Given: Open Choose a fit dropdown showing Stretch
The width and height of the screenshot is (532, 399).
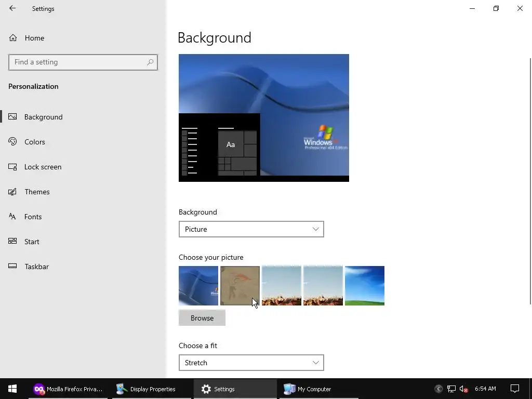Looking at the screenshot, I should tap(251, 363).
